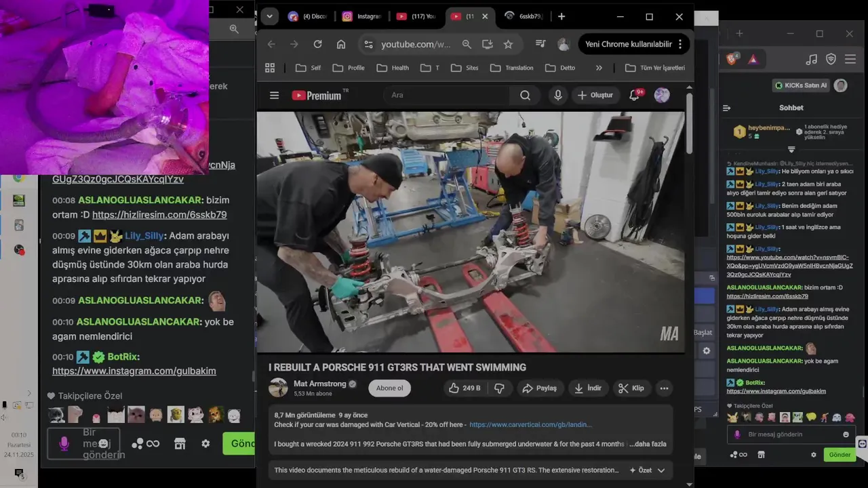Viewport: 868px width, 488px height.
Task: Focus the Chrome address bar youtube.com
Action: pos(416,44)
